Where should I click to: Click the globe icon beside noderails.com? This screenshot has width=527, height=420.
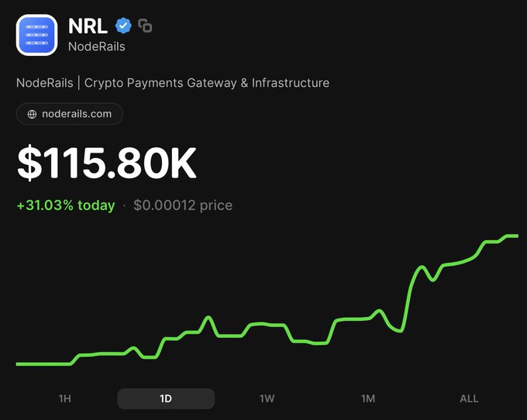point(32,114)
